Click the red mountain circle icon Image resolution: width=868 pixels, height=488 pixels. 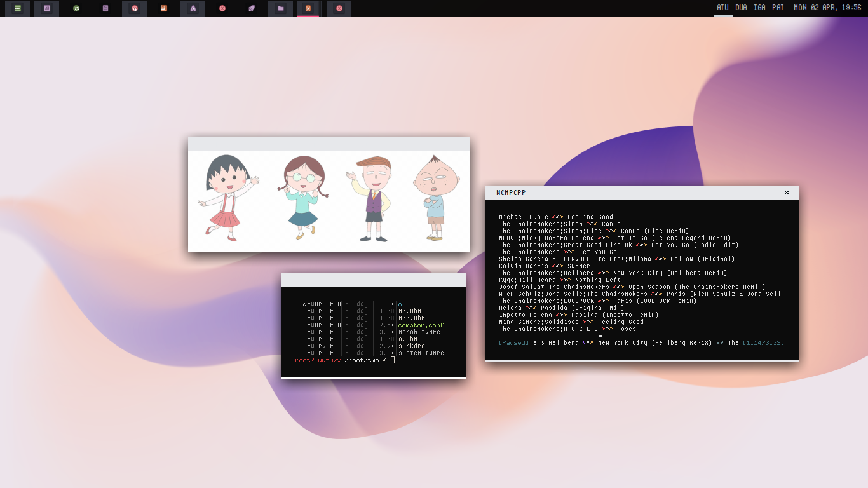click(x=135, y=8)
